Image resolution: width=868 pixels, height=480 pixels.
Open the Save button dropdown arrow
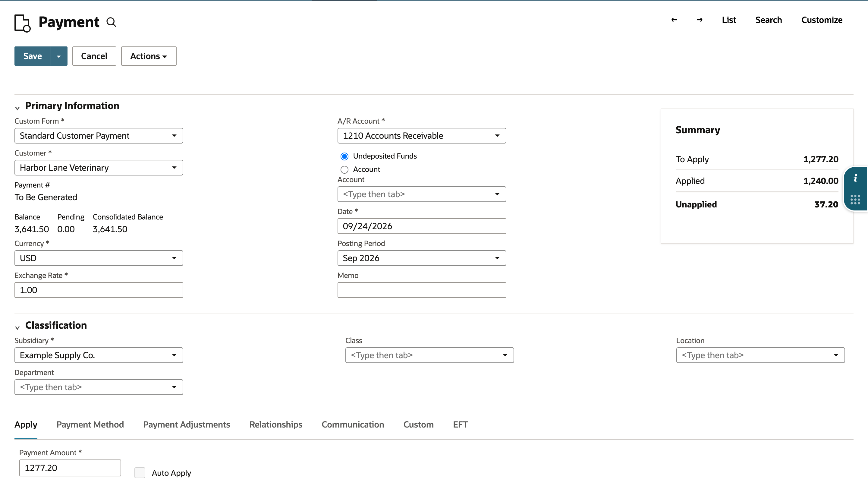(59, 56)
